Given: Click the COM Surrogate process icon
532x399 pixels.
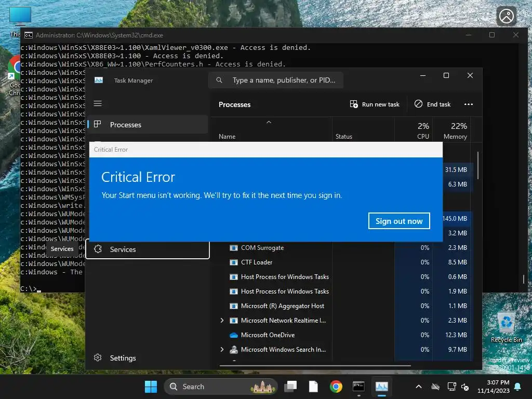Looking at the screenshot, I should click(234, 248).
